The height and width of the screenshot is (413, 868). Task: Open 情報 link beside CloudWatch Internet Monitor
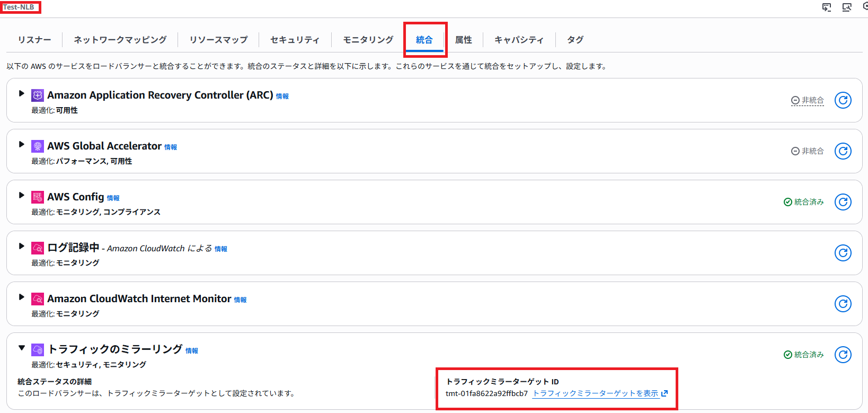[241, 300]
